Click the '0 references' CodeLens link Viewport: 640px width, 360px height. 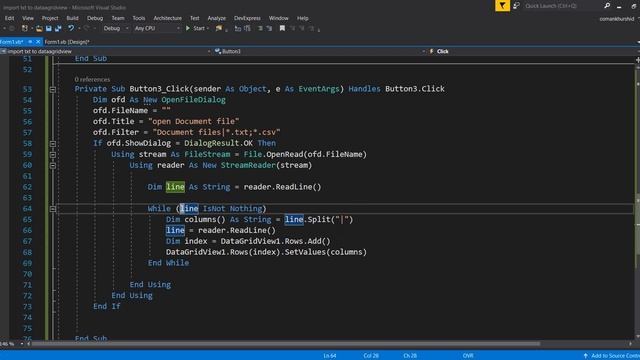point(92,79)
